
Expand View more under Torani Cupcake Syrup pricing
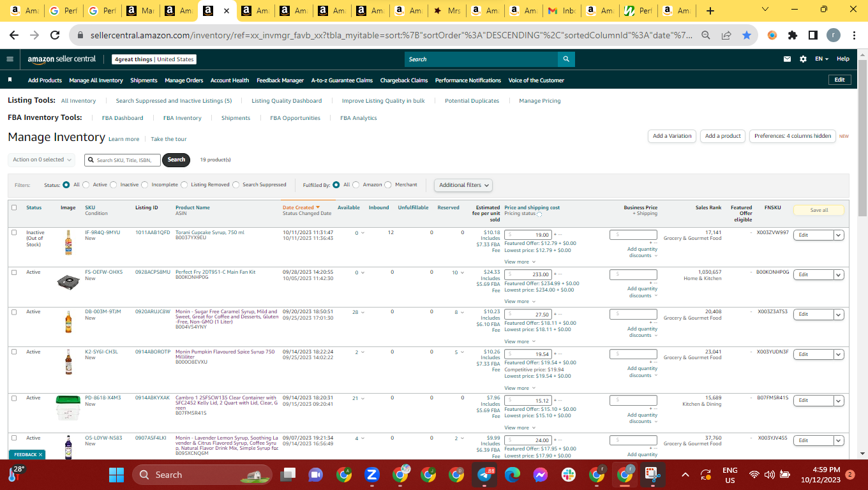(519, 262)
